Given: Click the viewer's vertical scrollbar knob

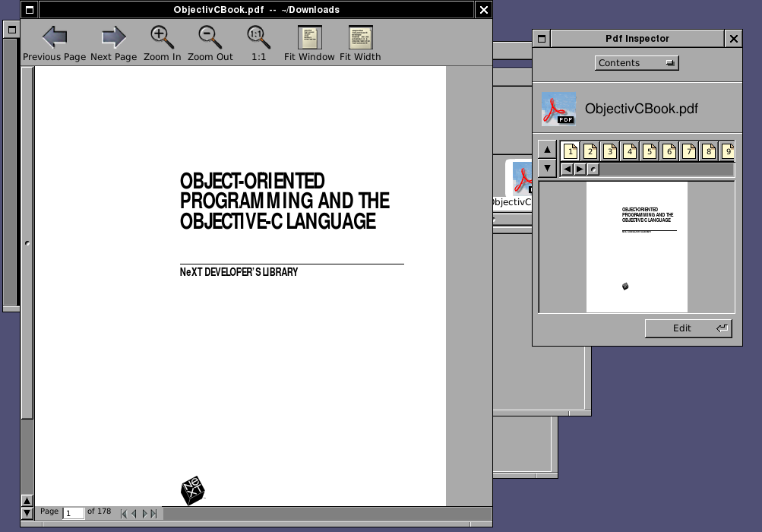Looking at the screenshot, I should click(x=27, y=242).
